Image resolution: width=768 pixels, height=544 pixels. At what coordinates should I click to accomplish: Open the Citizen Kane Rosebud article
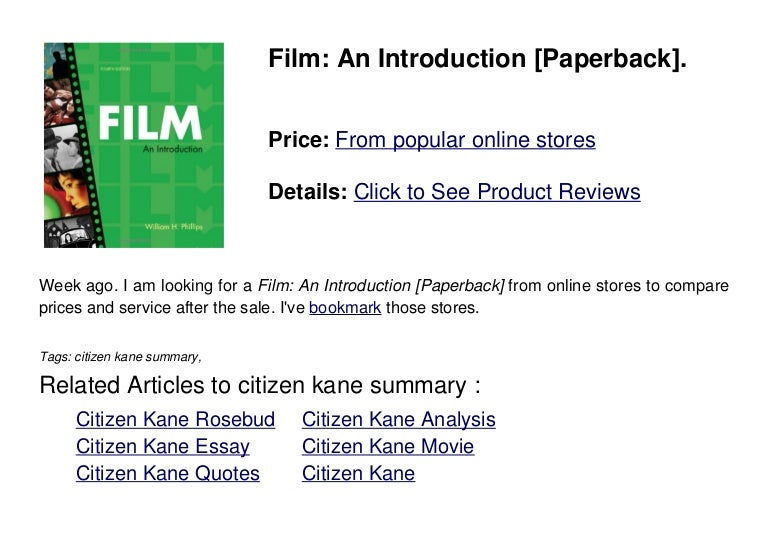coord(175,420)
